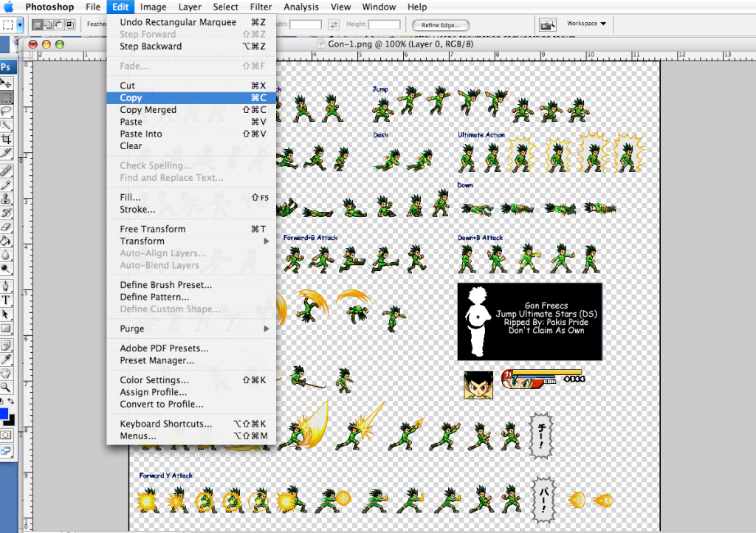The width and height of the screenshot is (756, 533).
Task: Select the Brush tool
Action: [6, 185]
